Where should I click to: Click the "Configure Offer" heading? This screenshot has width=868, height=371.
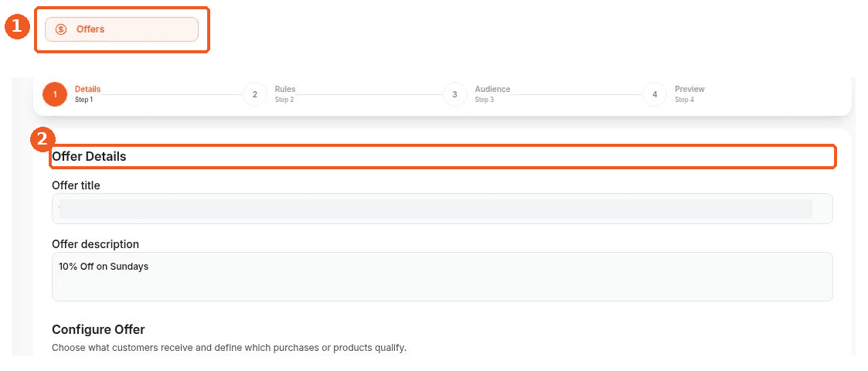[x=98, y=329]
